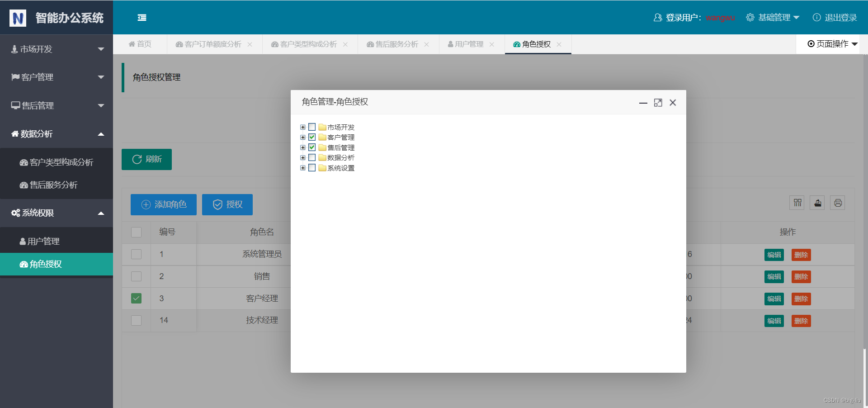
Task: Click the 授权 button
Action: point(227,204)
